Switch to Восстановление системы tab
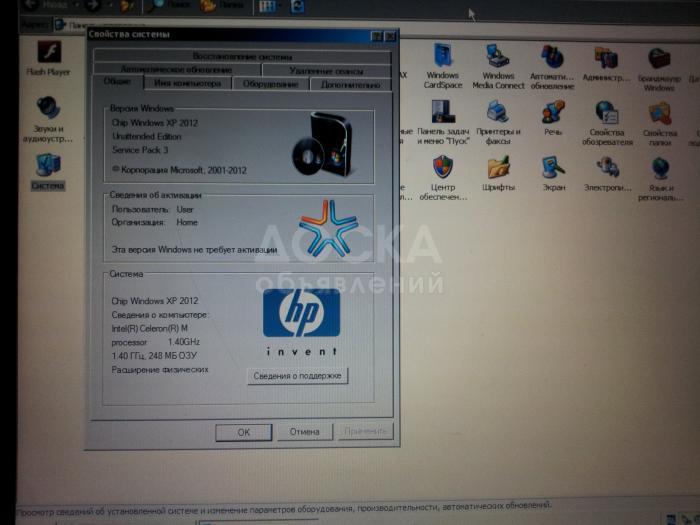This screenshot has height=525, width=700. pyautogui.click(x=242, y=57)
